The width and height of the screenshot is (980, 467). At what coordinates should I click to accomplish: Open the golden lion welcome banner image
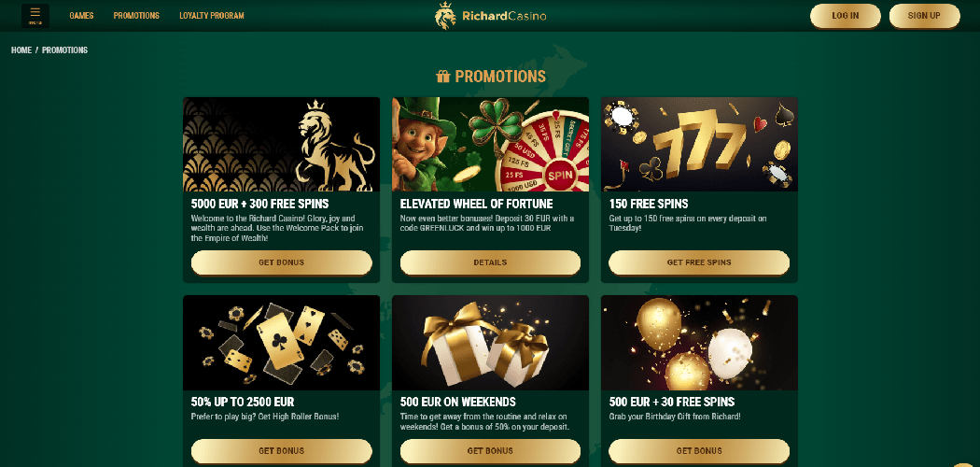pyautogui.click(x=281, y=145)
